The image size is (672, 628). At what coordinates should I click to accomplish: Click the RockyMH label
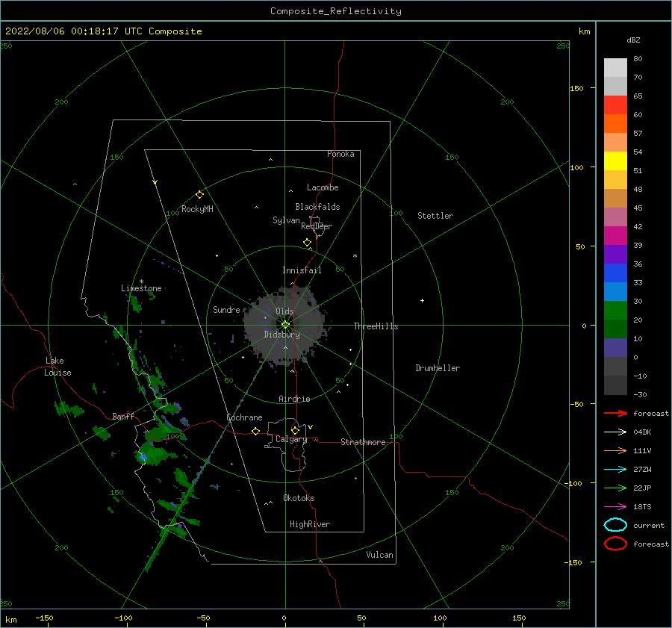(x=197, y=209)
